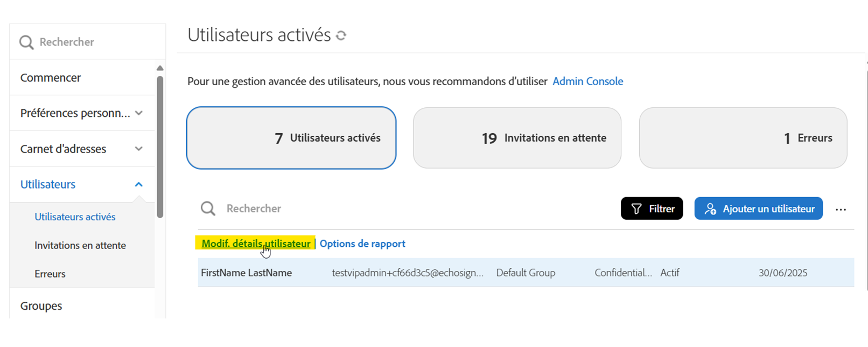Open Options de rapport
The width and height of the screenshot is (868, 347).
[362, 244]
